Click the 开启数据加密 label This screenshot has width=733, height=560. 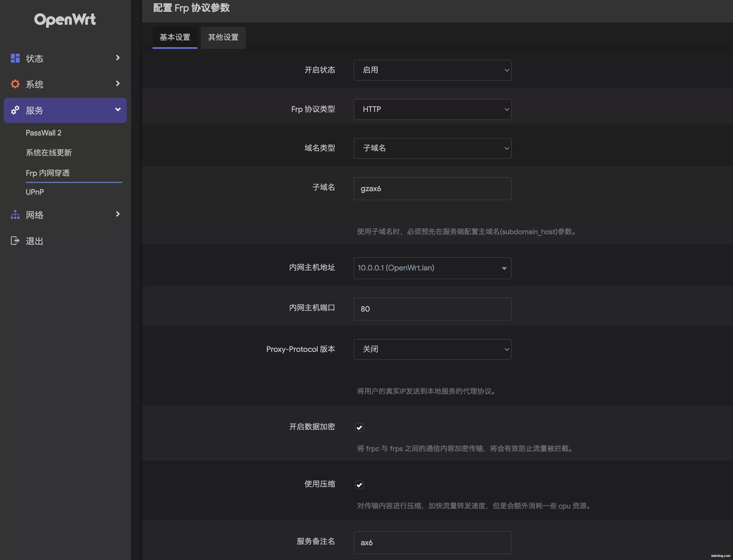point(312,427)
